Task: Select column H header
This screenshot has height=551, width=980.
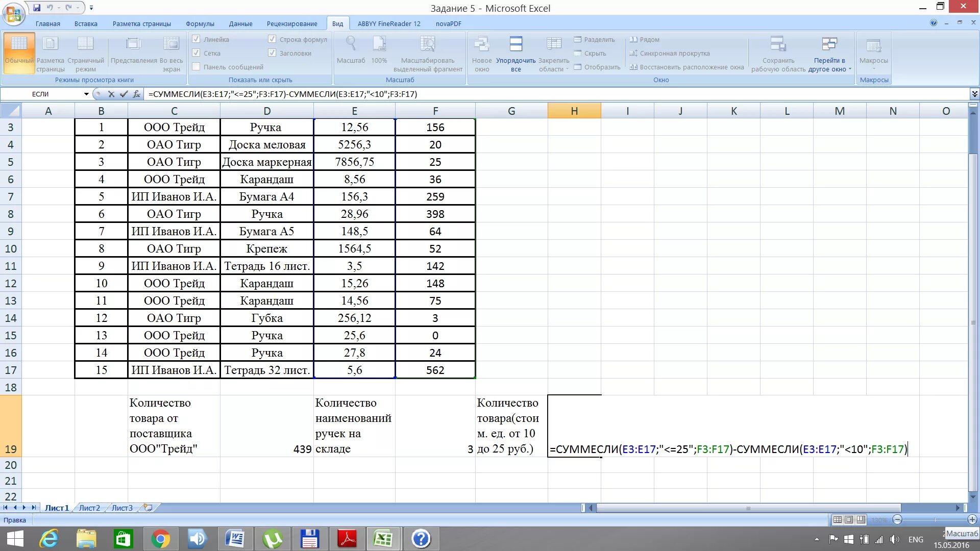Action: click(x=574, y=111)
